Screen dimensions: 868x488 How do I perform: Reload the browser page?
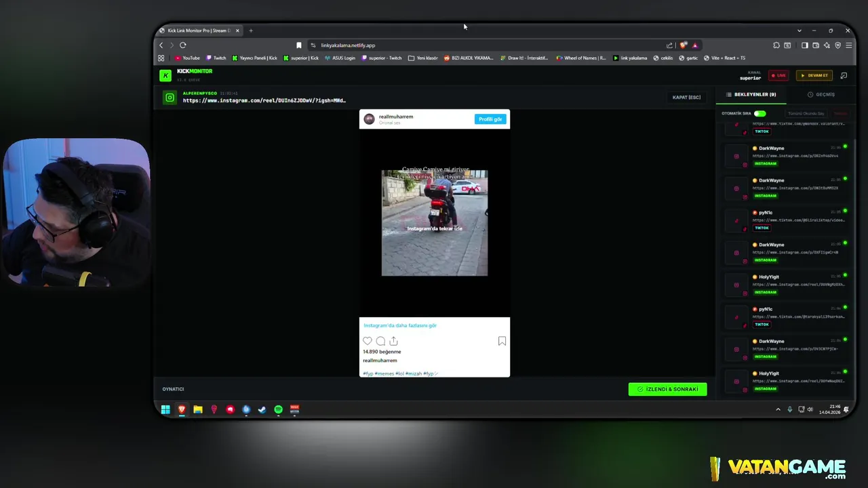tap(183, 45)
